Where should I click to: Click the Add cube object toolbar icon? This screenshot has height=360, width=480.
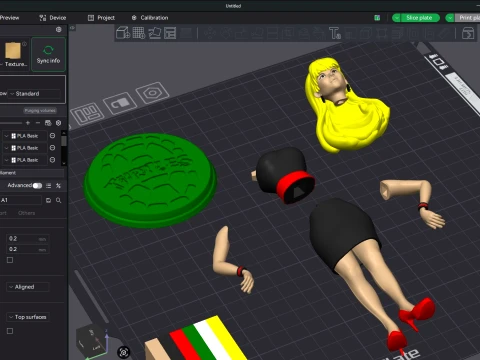[x=123, y=33]
